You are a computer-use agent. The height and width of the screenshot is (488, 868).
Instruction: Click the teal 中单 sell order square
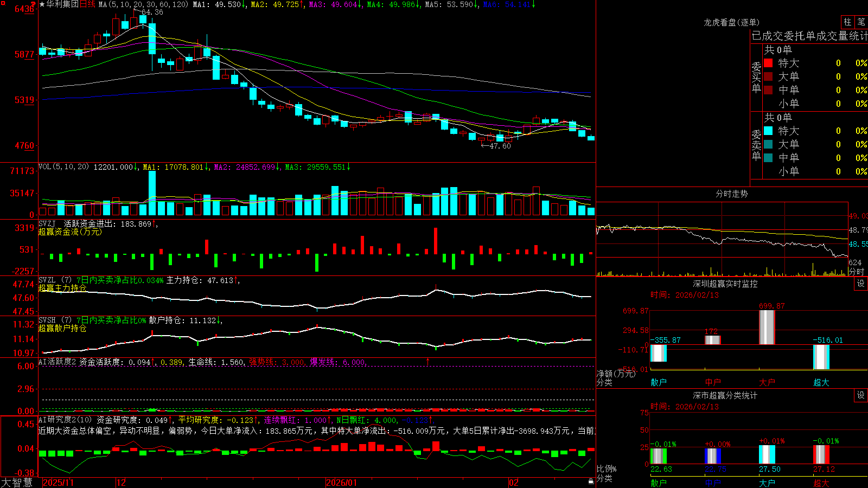tap(768, 158)
